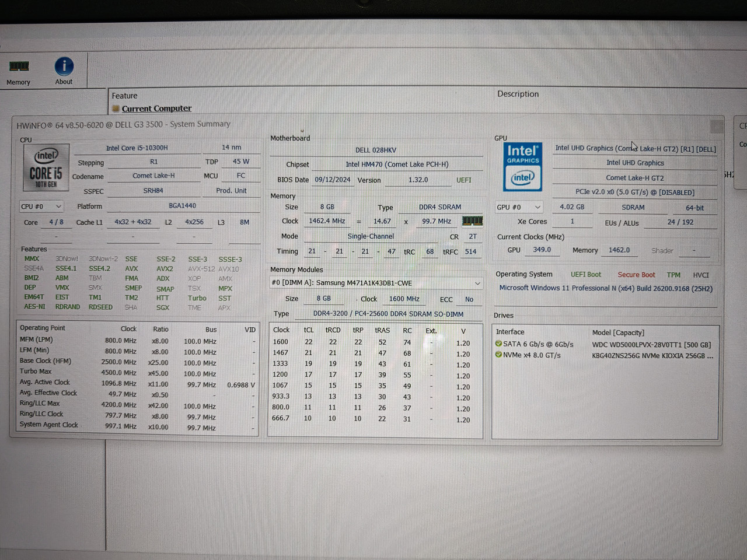
Task: Click the Base Clock (HFM) row
Action: point(138,362)
